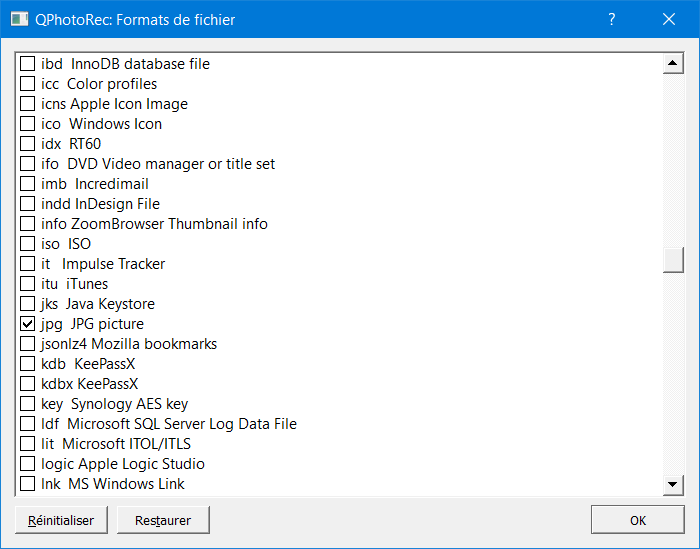Viewport: 700px width, 549px height.
Task: Click the Réinitialiser button
Action: pyautogui.click(x=61, y=520)
